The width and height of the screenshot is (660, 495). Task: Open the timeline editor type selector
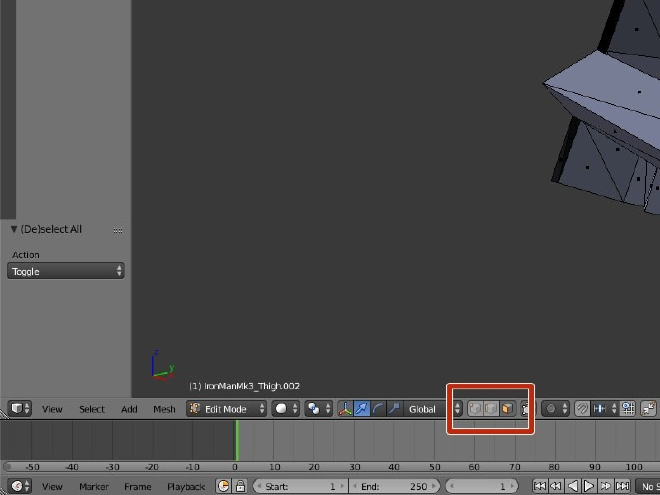19,486
